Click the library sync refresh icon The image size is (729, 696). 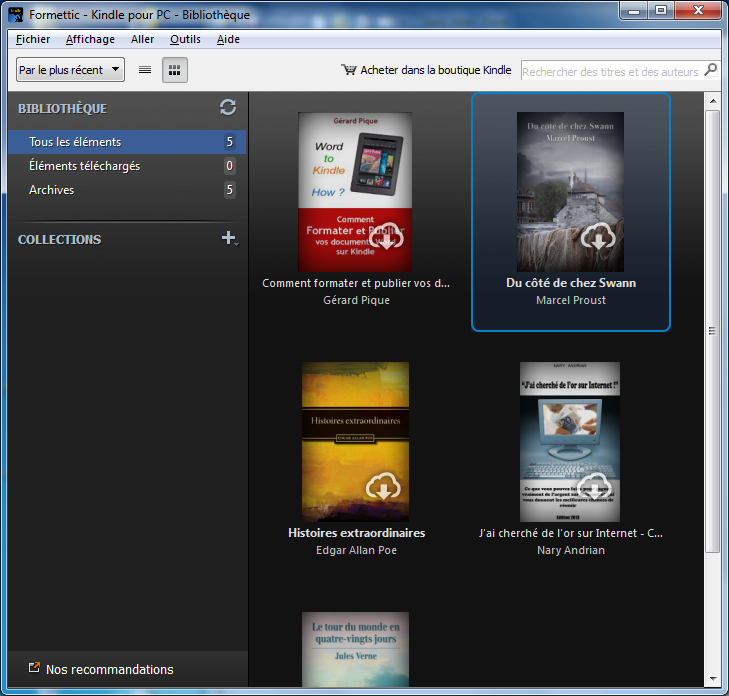228,107
